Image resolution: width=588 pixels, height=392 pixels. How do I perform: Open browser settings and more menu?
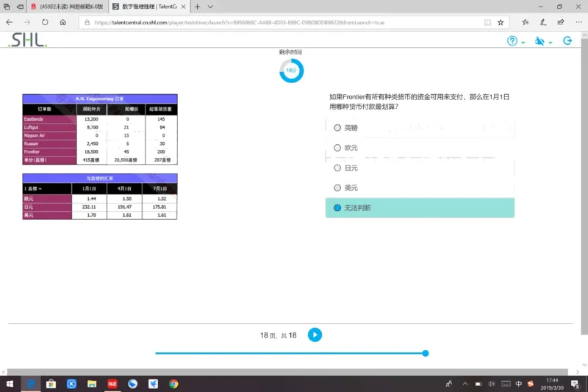(x=578, y=22)
